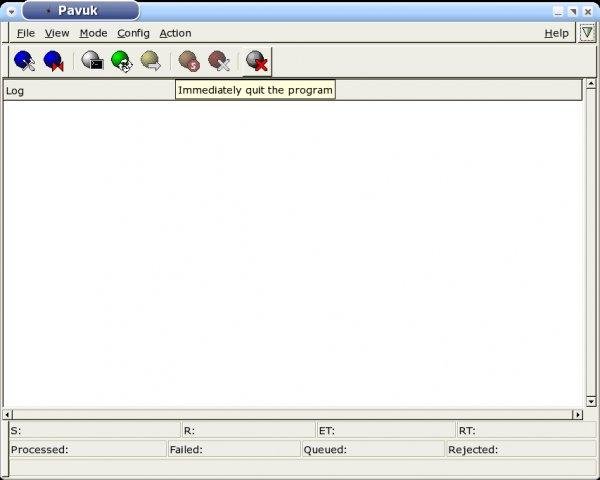The height and width of the screenshot is (480, 600).
Task: Minimize the Pavuk window
Action: click(x=558, y=11)
